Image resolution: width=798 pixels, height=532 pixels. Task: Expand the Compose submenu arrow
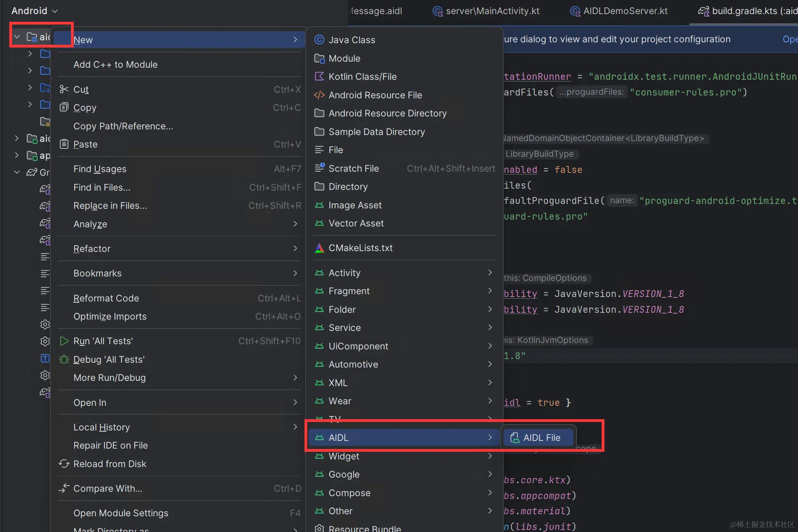(x=490, y=493)
